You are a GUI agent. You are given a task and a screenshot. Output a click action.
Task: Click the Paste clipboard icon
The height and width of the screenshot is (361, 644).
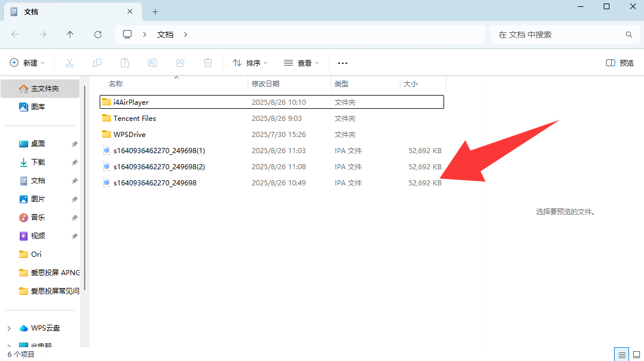pos(125,63)
